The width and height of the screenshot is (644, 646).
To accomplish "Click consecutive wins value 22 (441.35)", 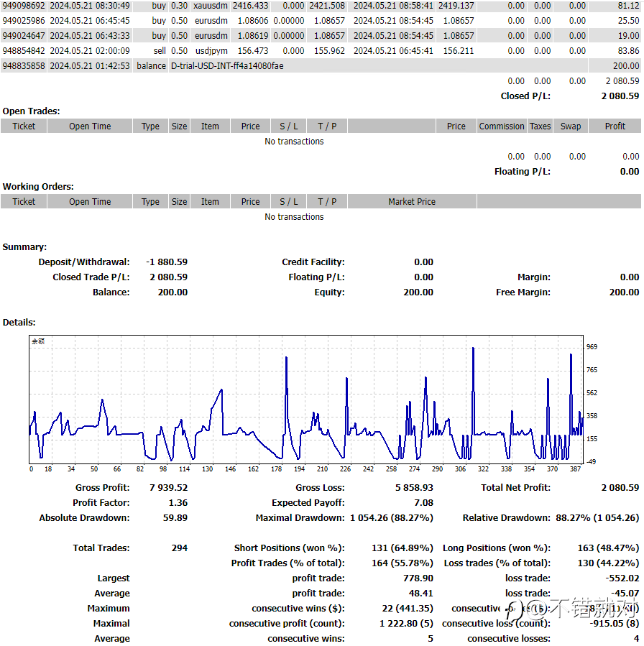I will point(408,608).
